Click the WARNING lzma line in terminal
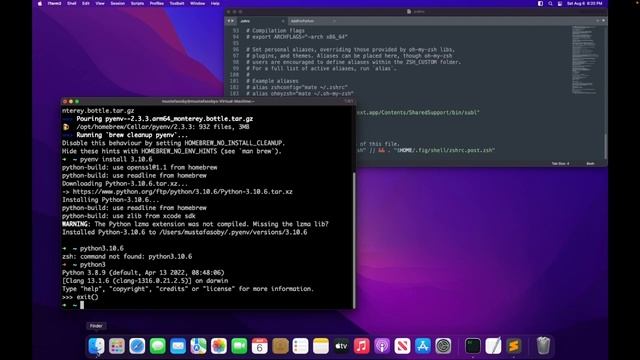This screenshot has width=640, height=360. [x=195, y=224]
